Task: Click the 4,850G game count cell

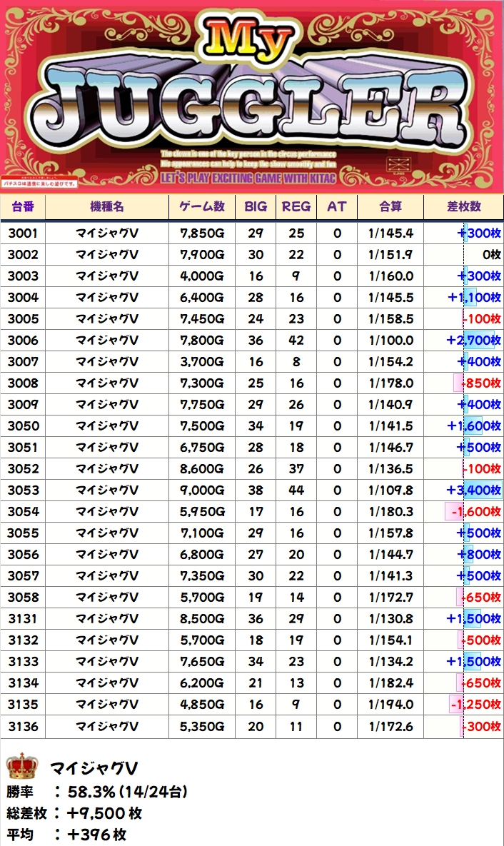Action: [x=202, y=705]
